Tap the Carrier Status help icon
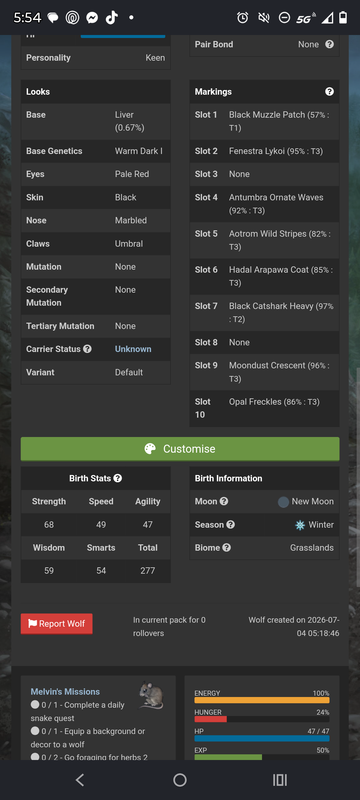 (x=87, y=349)
